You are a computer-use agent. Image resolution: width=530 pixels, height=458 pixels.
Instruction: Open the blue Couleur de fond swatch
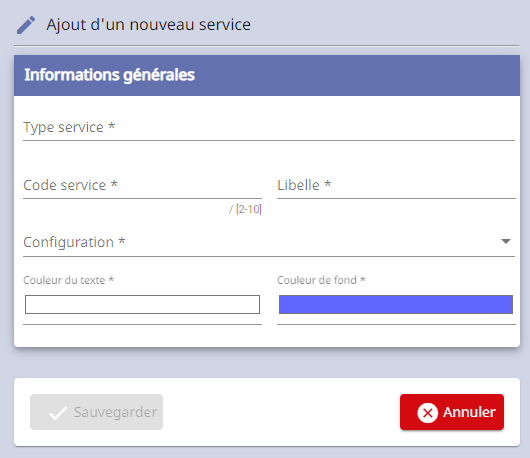[x=396, y=304]
